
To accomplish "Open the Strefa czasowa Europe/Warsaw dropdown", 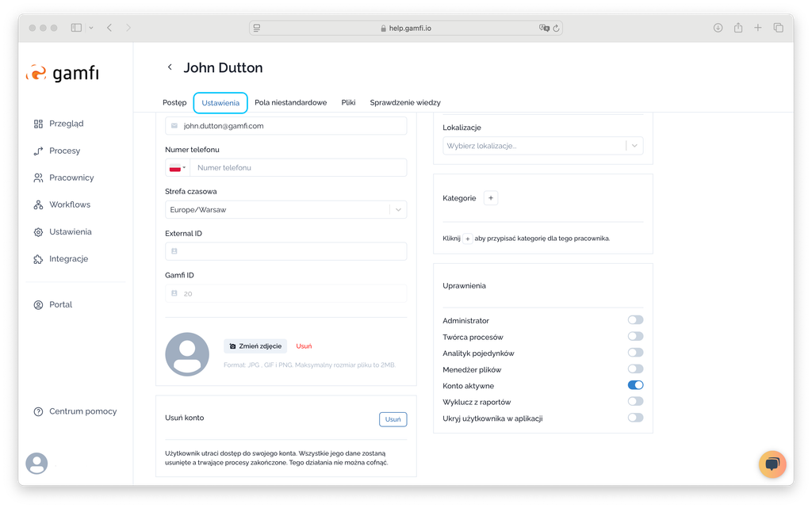I will 285,210.
